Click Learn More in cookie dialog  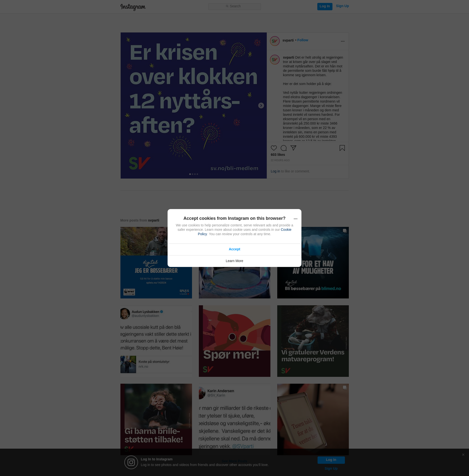(234, 261)
